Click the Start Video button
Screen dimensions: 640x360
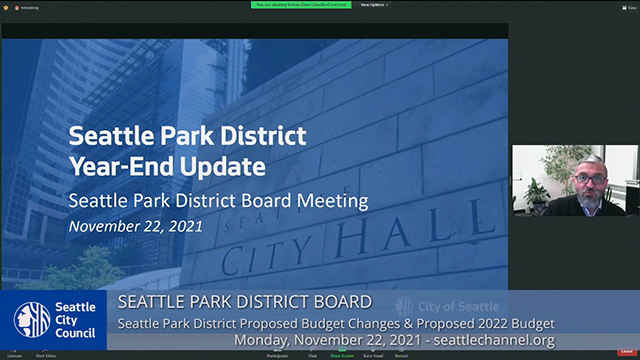46,354
